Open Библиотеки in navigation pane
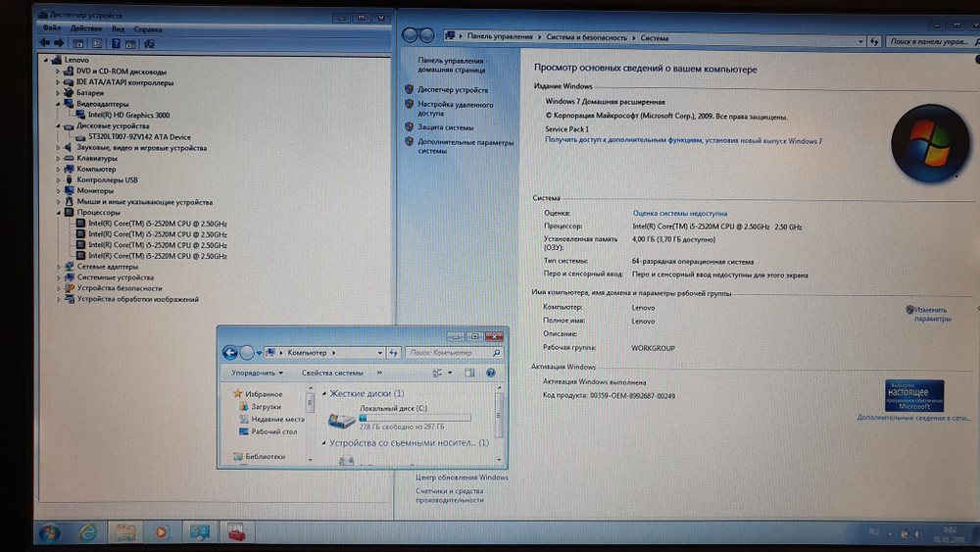Screen dimensions: 980x552 pos(265,456)
